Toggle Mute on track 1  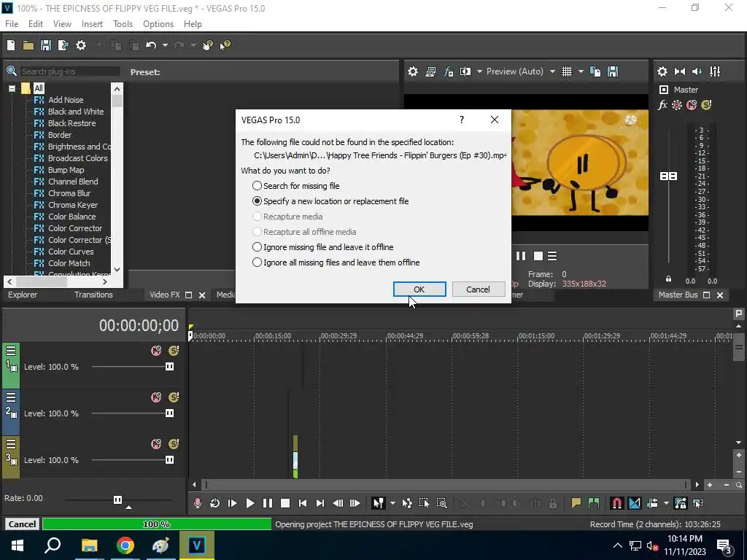point(156,351)
